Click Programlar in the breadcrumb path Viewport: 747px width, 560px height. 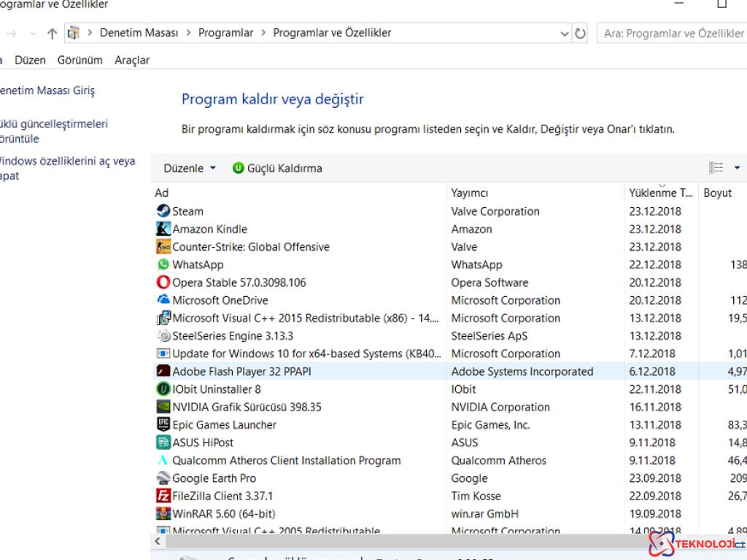pyautogui.click(x=225, y=33)
